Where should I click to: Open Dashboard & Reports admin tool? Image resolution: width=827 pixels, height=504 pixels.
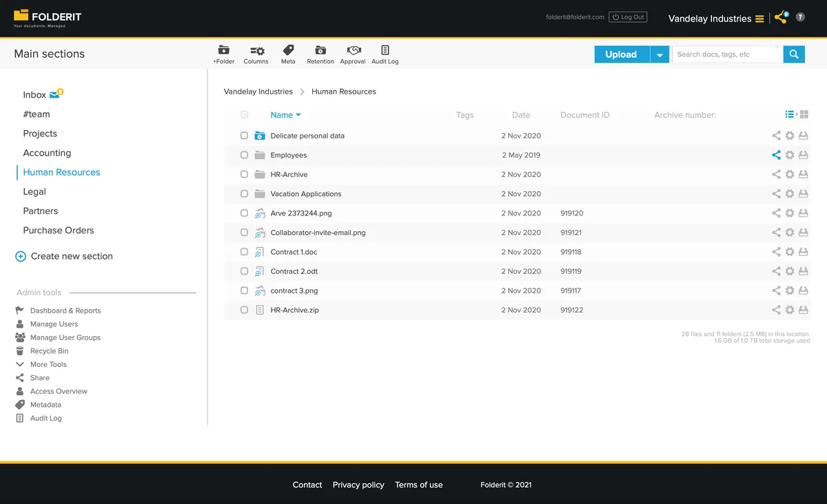pos(65,311)
